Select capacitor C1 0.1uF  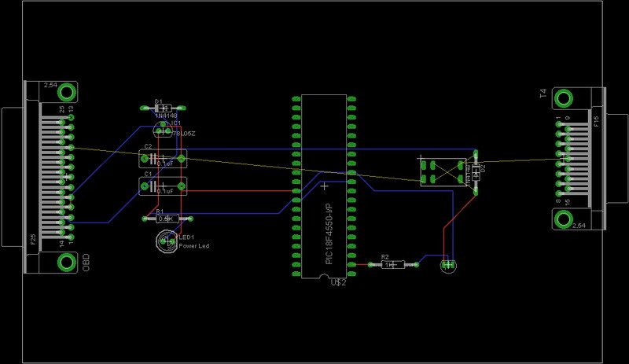(163, 186)
